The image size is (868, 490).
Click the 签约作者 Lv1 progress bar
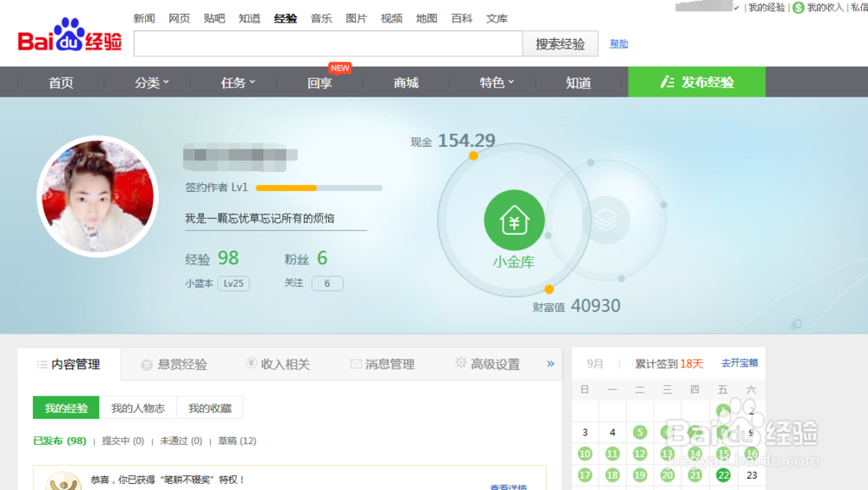tap(319, 188)
